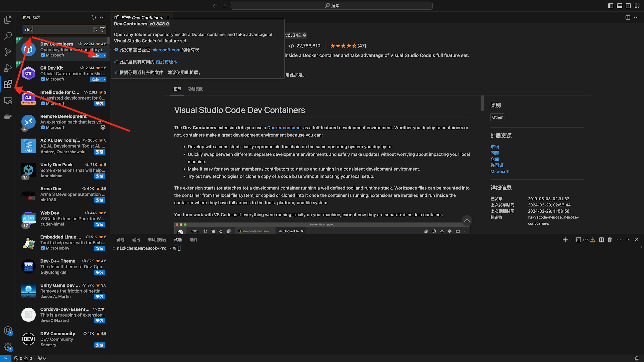Open the Run and Debug view
The height and width of the screenshot is (362, 644).
[8, 68]
